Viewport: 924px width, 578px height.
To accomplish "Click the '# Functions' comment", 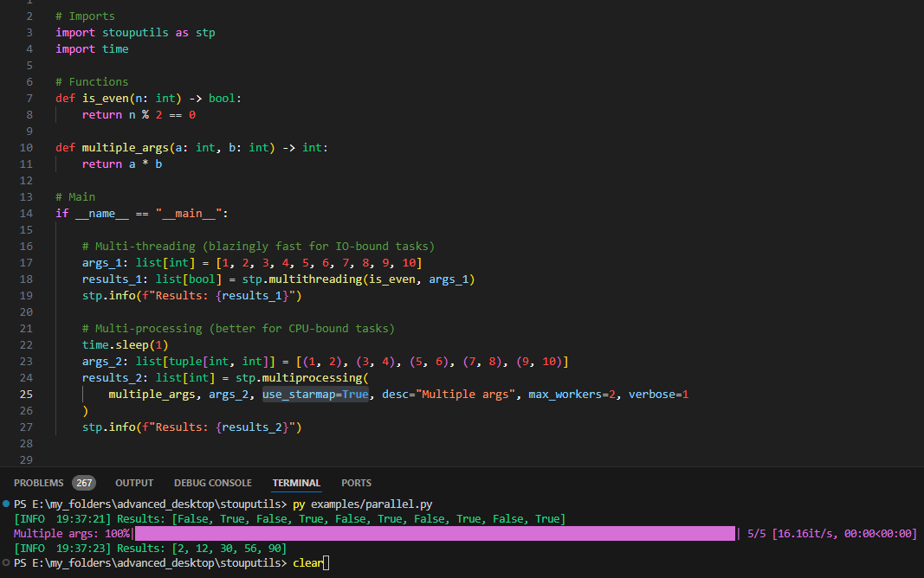I will [x=91, y=82].
